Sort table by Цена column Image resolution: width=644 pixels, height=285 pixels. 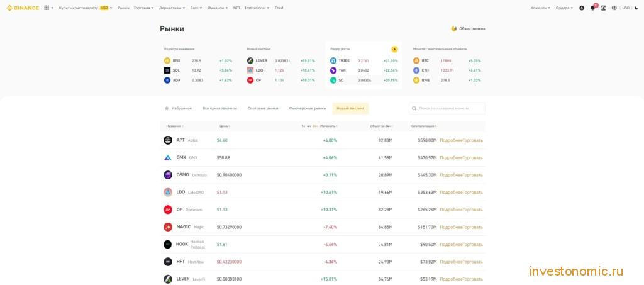[225, 126]
